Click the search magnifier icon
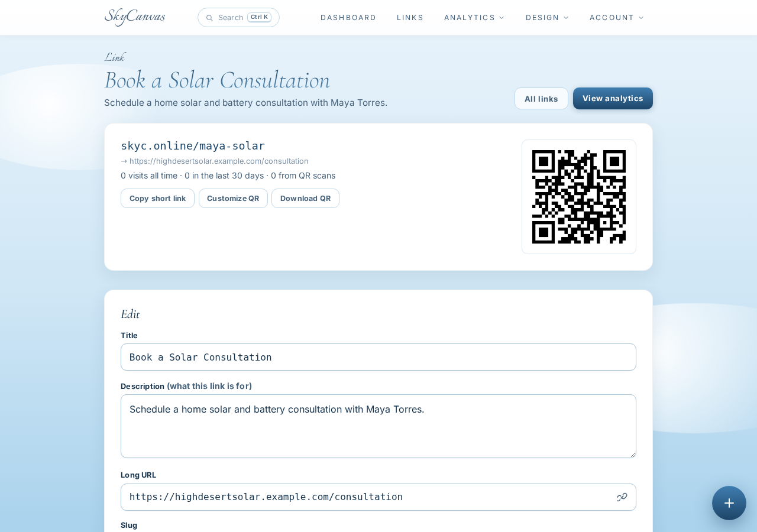The height and width of the screenshot is (532, 757). [x=209, y=18]
